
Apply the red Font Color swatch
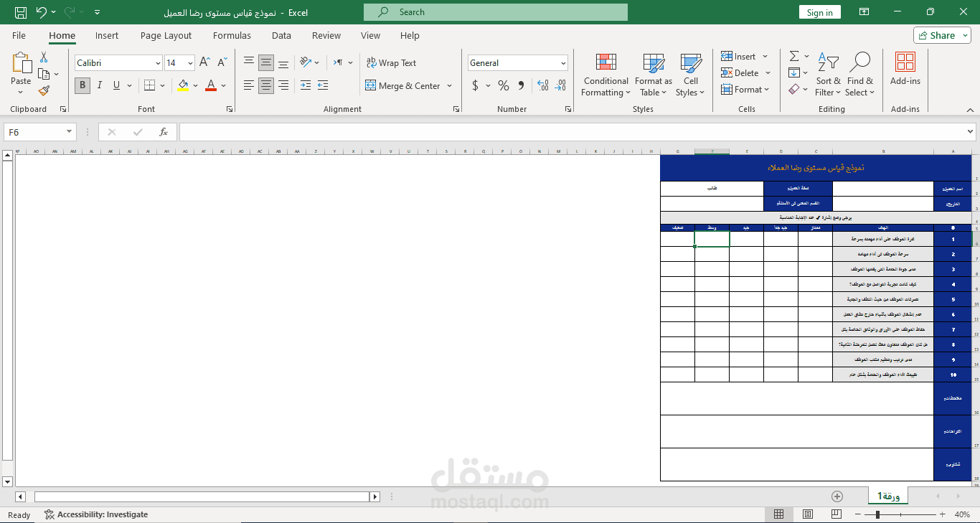(x=211, y=85)
